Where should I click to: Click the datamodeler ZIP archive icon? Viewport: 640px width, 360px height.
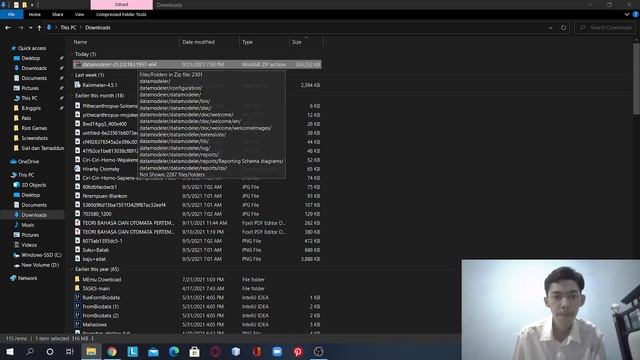77,64
